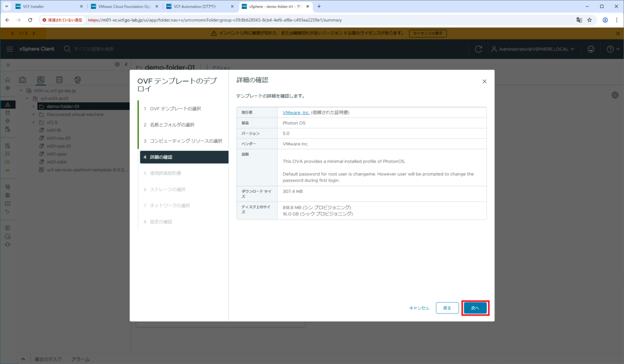Open the settings gear on the summary page
The image size is (624, 364).
[615, 95]
